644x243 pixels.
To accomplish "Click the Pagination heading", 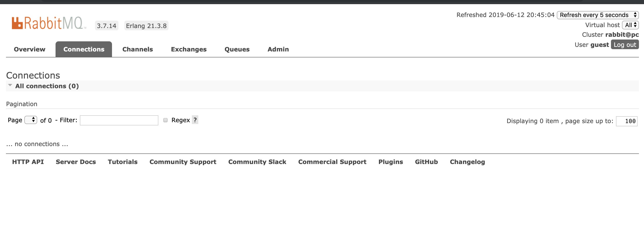I will point(22,104).
